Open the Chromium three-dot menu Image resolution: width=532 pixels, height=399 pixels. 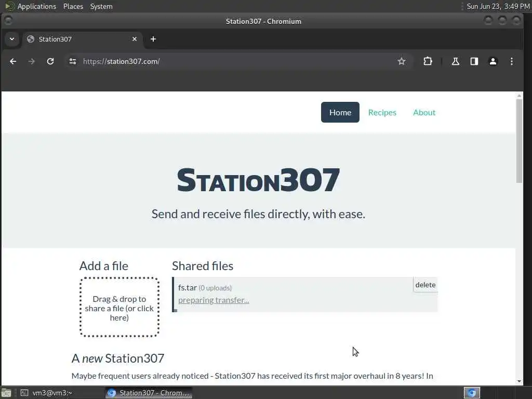(x=512, y=61)
